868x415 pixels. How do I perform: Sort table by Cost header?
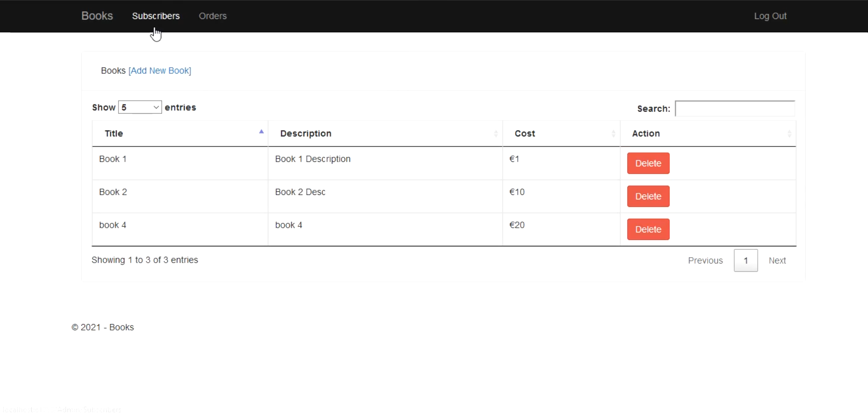[524, 134]
